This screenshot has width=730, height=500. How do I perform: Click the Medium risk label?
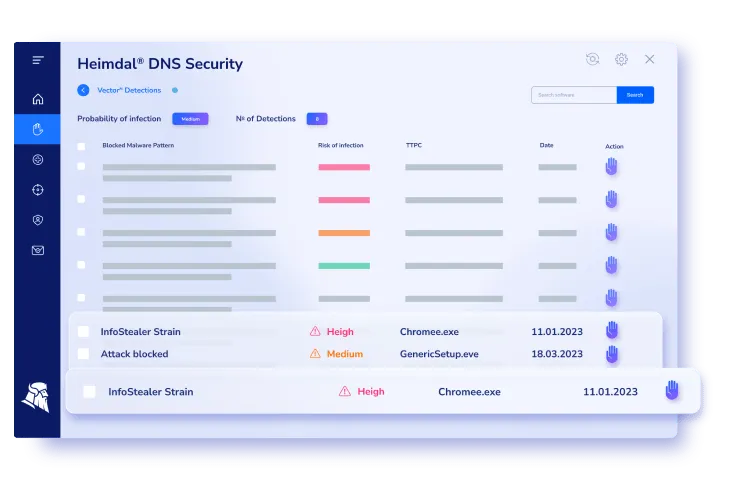pos(345,354)
